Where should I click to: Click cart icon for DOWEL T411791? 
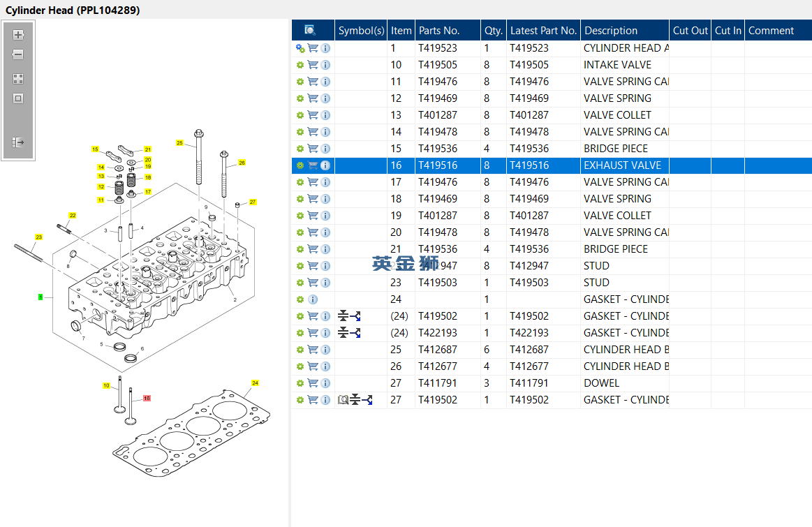pyautogui.click(x=313, y=383)
